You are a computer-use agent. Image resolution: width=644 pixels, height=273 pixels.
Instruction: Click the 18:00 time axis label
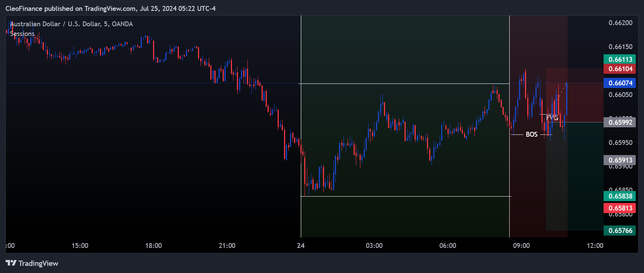tap(153, 246)
